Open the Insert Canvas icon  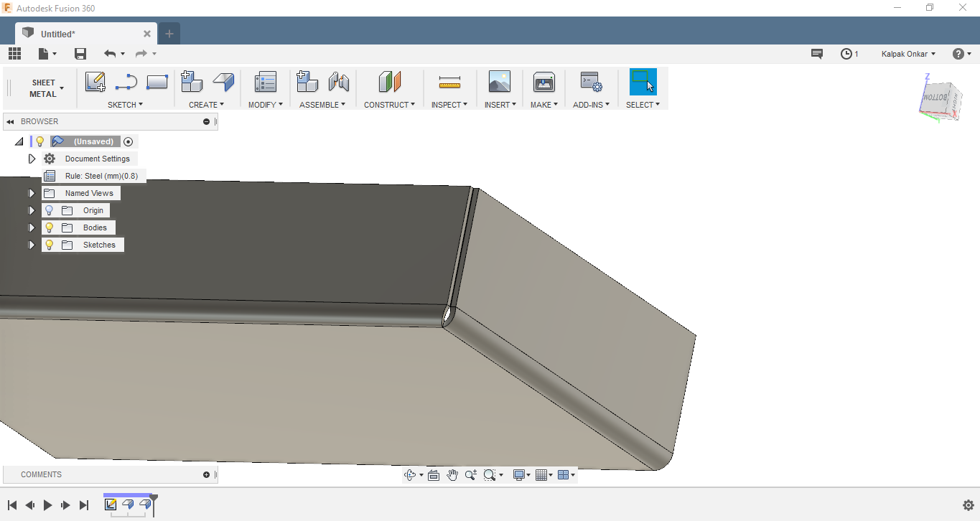click(x=500, y=81)
